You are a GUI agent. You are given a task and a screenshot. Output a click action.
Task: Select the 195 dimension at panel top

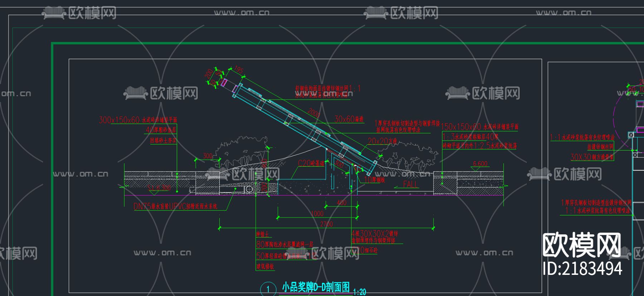(238, 69)
